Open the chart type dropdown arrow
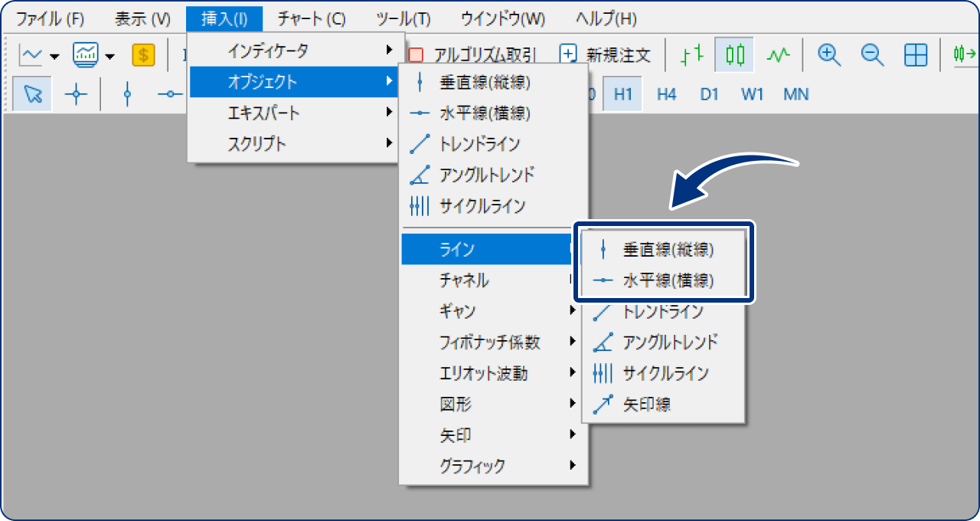This screenshot has width=980, height=521. tap(54, 56)
